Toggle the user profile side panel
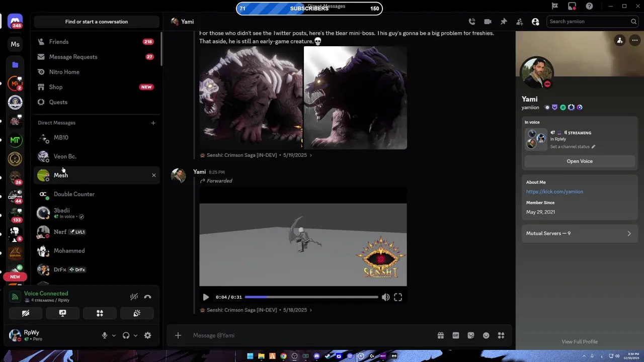This screenshot has height=362, width=644. tap(535, 22)
